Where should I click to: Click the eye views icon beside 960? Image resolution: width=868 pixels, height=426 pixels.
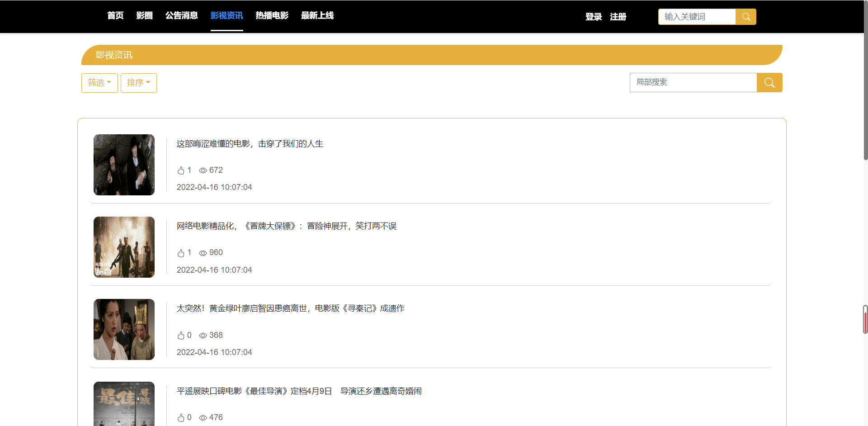pyautogui.click(x=203, y=253)
